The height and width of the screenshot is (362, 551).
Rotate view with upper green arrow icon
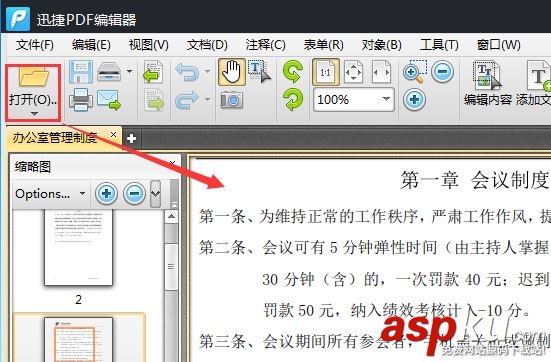click(x=293, y=72)
